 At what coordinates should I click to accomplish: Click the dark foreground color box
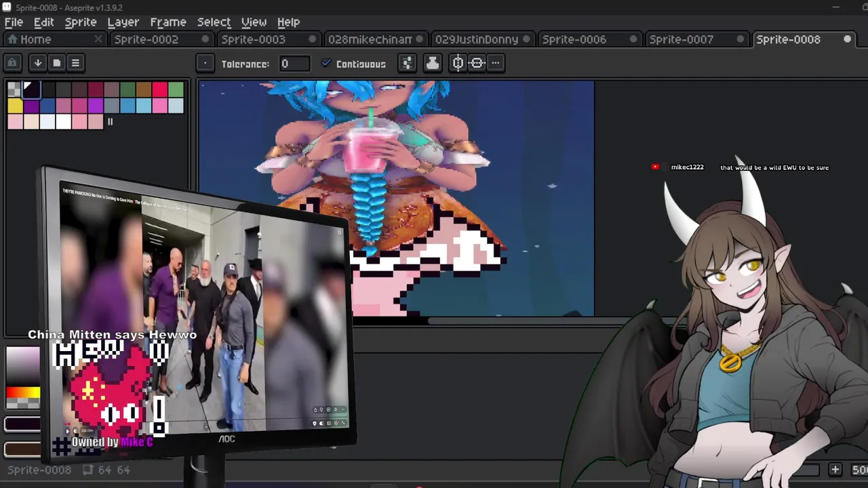(22, 425)
